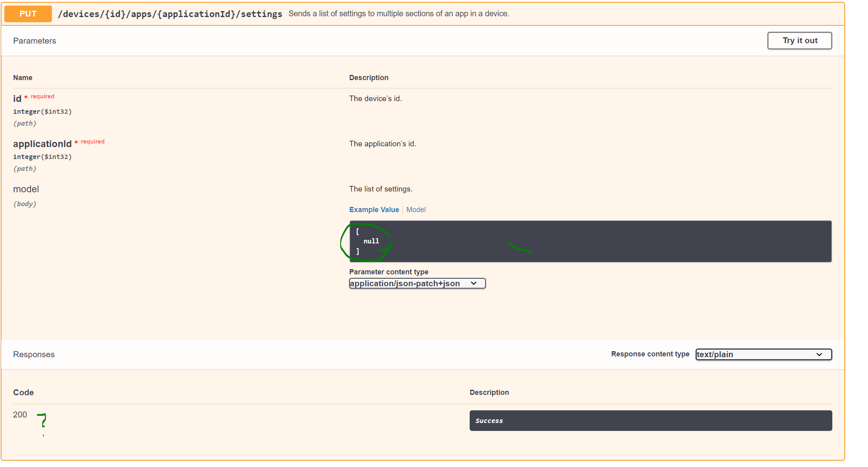The image size is (868, 467).
Task: Click the Try it out button
Action: pos(799,40)
